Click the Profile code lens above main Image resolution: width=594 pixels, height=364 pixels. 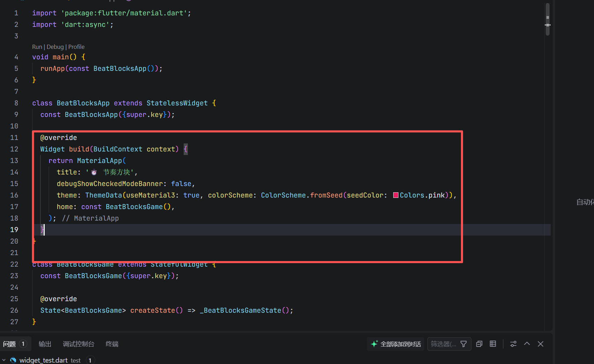[76, 47]
